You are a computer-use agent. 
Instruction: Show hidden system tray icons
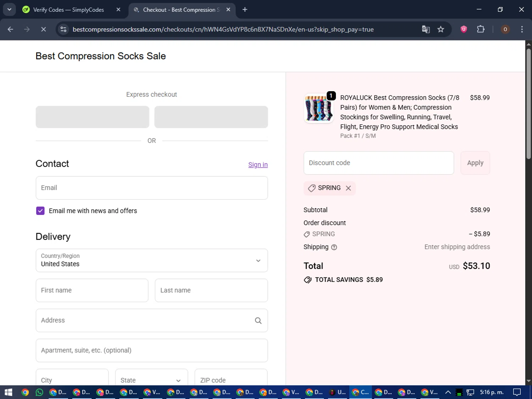[448, 392]
